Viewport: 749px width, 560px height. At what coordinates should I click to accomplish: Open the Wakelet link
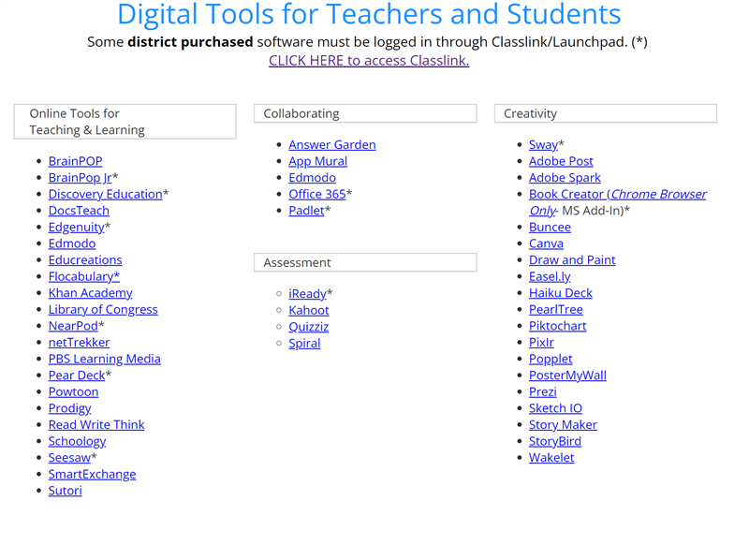click(551, 458)
